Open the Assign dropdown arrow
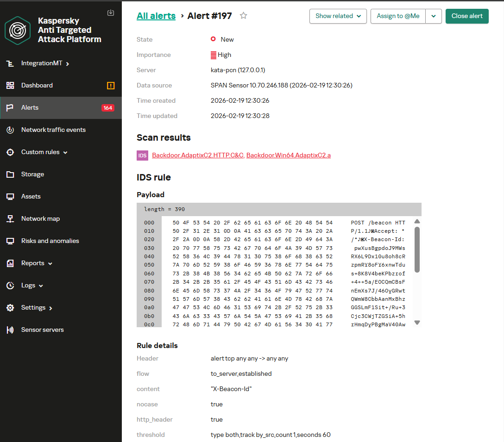The width and height of the screenshot is (504, 442). coord(433,16)
